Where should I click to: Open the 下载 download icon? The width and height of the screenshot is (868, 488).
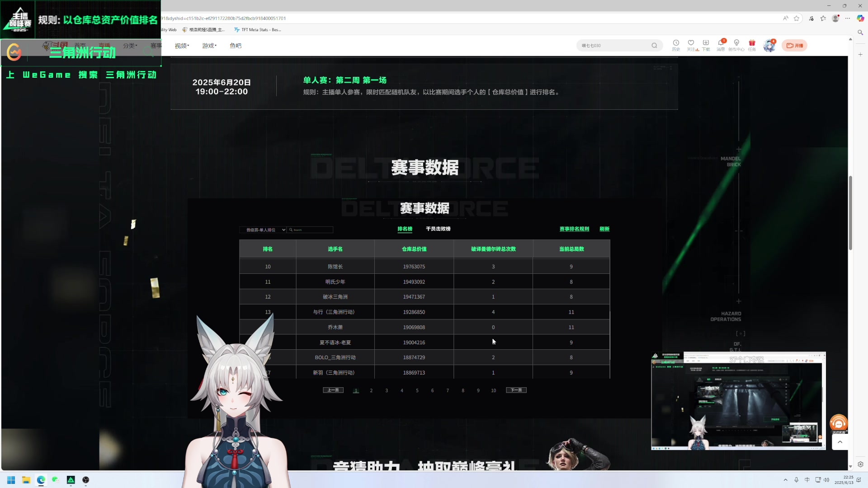[x=706, y=45]
